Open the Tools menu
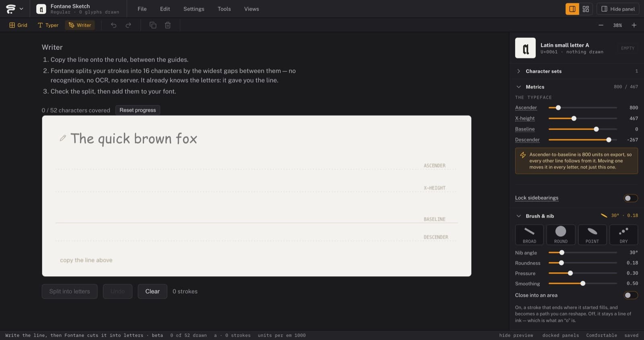Screen dimensions: 644x340 pos(224,9)
